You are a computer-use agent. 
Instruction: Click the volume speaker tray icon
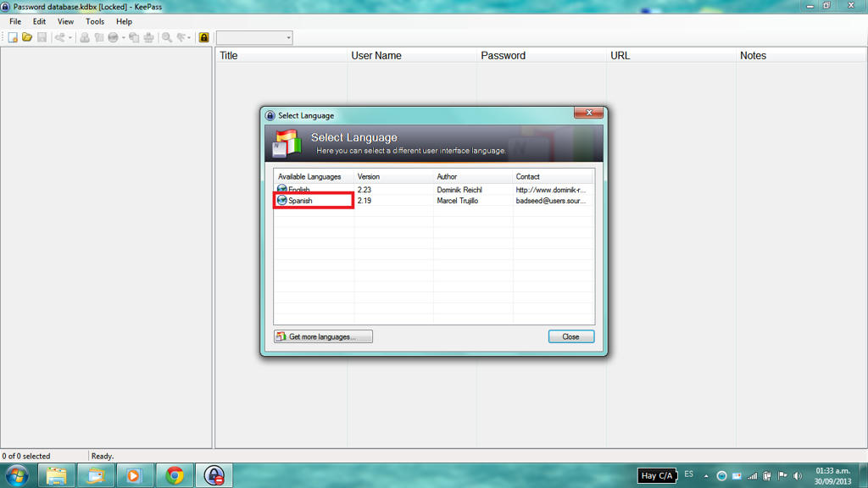coord(797,476)
